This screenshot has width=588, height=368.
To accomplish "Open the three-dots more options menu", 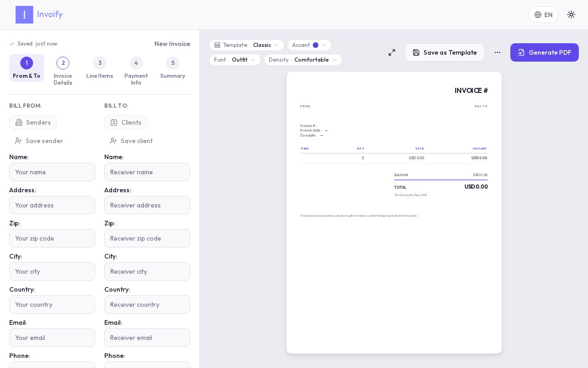I will pos(498,52).
